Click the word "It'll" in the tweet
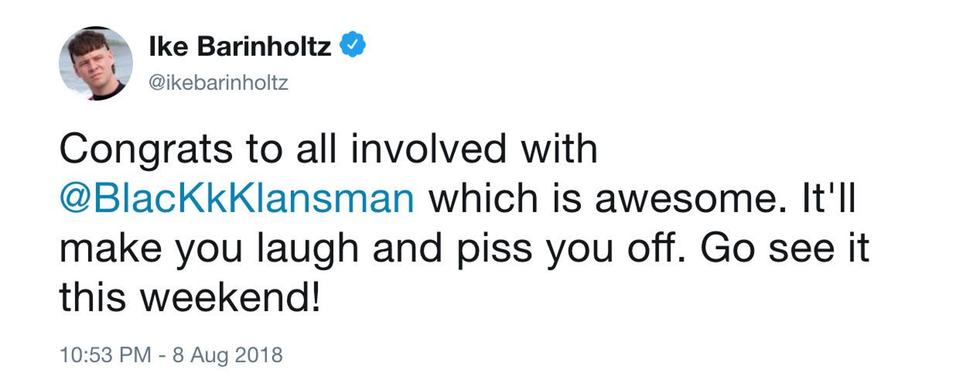The width and height of the screenshot is (980, 387). (829, 198)
